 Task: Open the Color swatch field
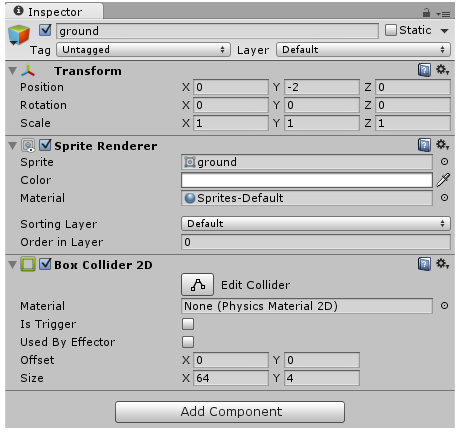(x=307, y=180)
